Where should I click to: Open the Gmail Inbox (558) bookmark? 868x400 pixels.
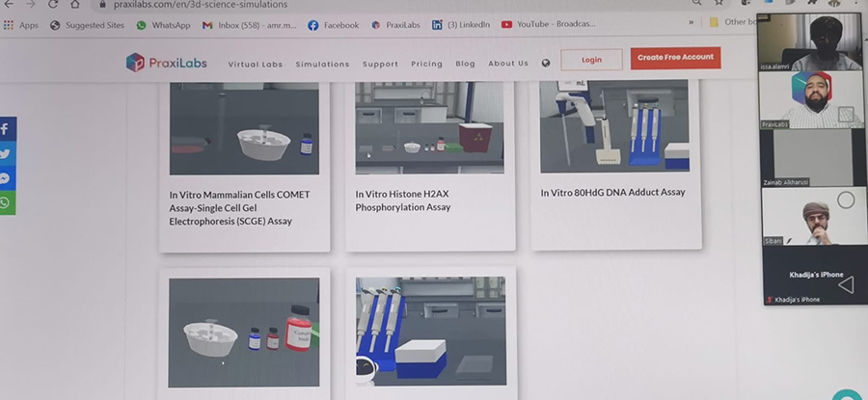pos(249,25)
